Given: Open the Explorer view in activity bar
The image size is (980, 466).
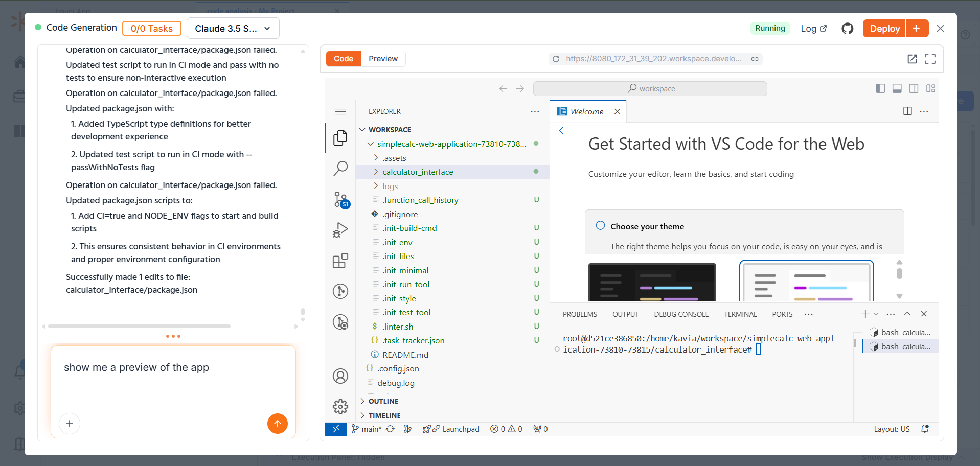Looking at the screenshot, I should [x=340, y=138].
